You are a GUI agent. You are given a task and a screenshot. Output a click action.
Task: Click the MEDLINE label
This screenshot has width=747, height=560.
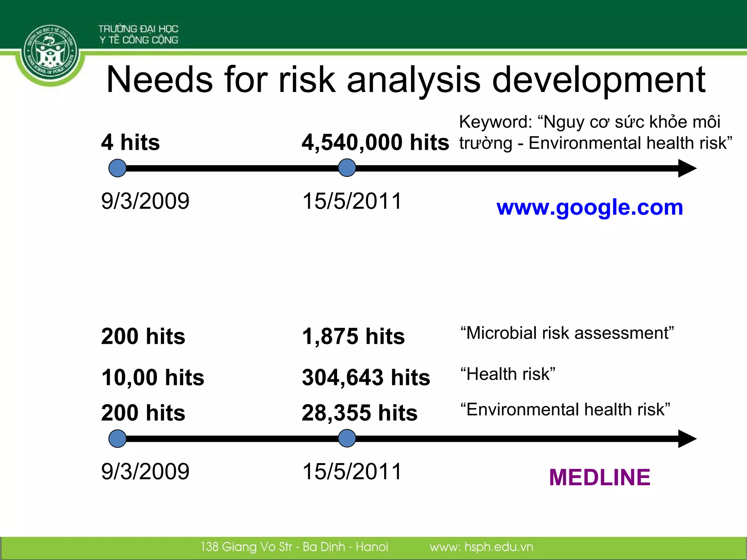600,477
